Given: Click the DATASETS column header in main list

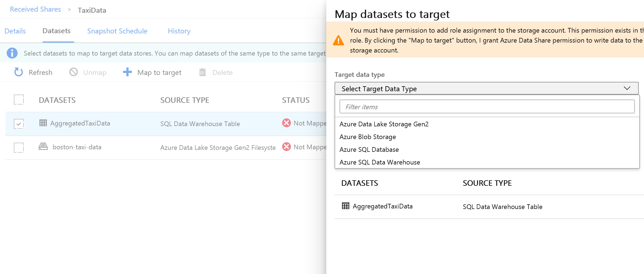Looking at the screenshot, I should (57, 100).
